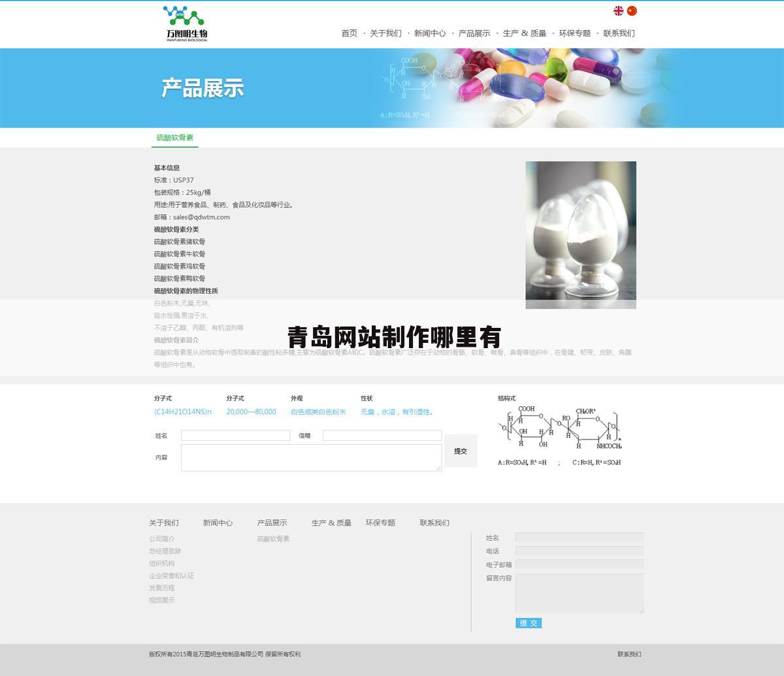Click 联系我们 at the bottom right footer
Image resolution: width=784 pixels, height=676 pixels.
click(x=630, y=653)
